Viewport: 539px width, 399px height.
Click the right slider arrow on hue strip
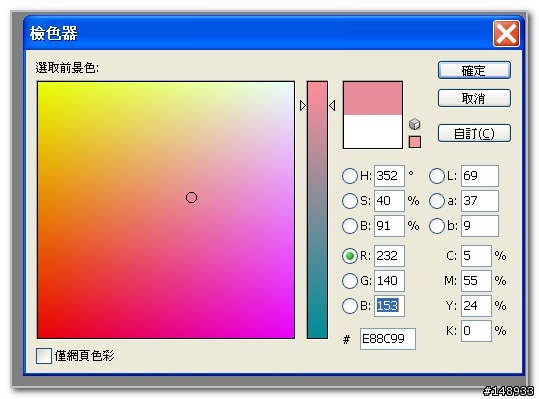[x=332, y=106]
